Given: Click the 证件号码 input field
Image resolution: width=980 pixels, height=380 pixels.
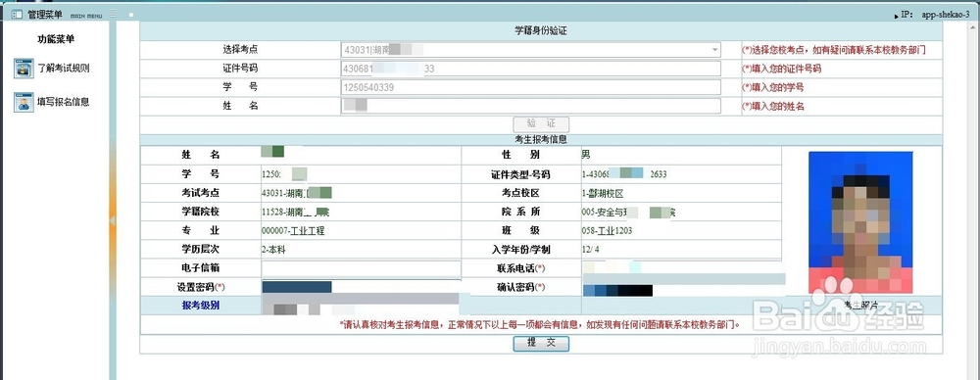Looking at the screenshot, I should coord(530,69).
